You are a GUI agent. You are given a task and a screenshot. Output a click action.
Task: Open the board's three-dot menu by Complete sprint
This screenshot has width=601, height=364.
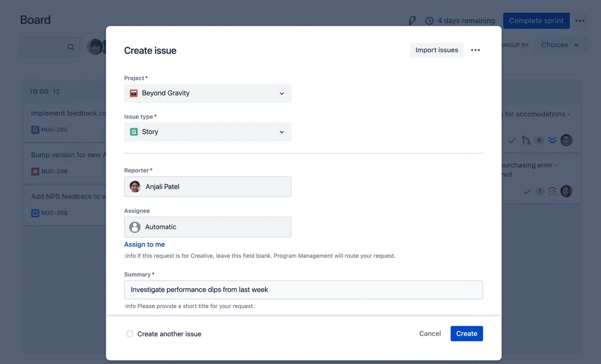580,21
